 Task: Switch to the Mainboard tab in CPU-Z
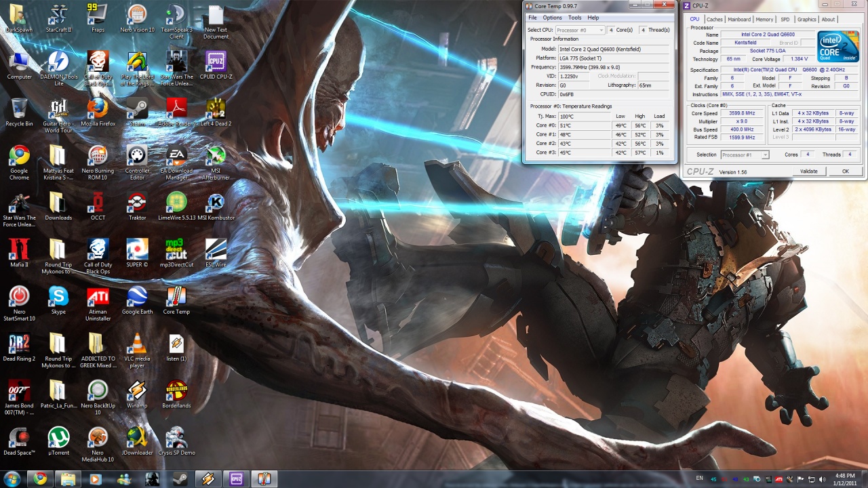click(x=739, y=20)
